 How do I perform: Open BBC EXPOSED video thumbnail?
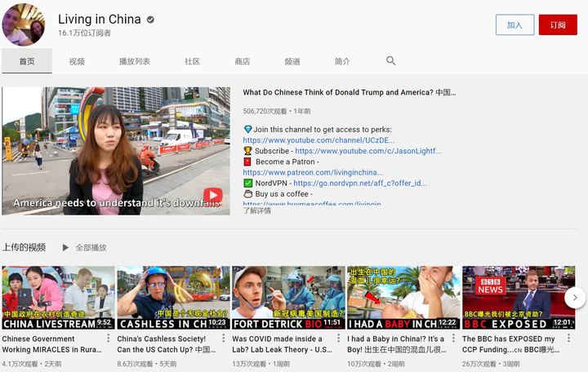pyautogui.click(x=519, y=298)
